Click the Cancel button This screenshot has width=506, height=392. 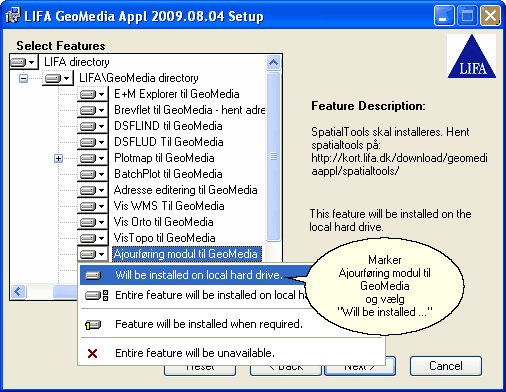point(446,366)
